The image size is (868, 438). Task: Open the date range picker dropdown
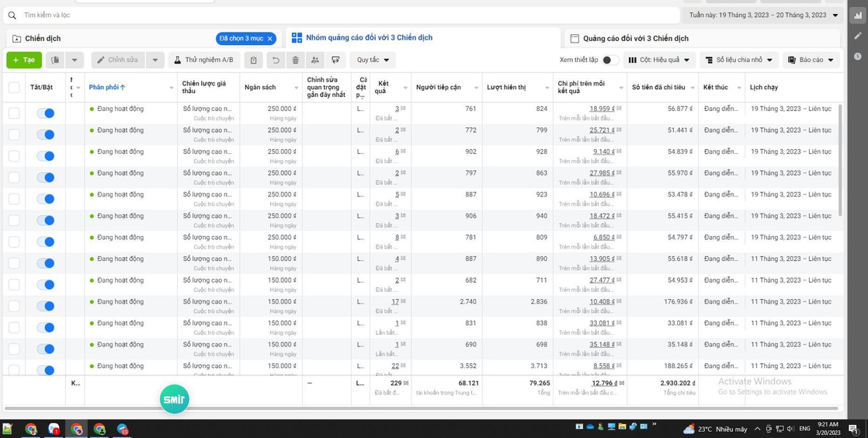[x=763, y=15]
